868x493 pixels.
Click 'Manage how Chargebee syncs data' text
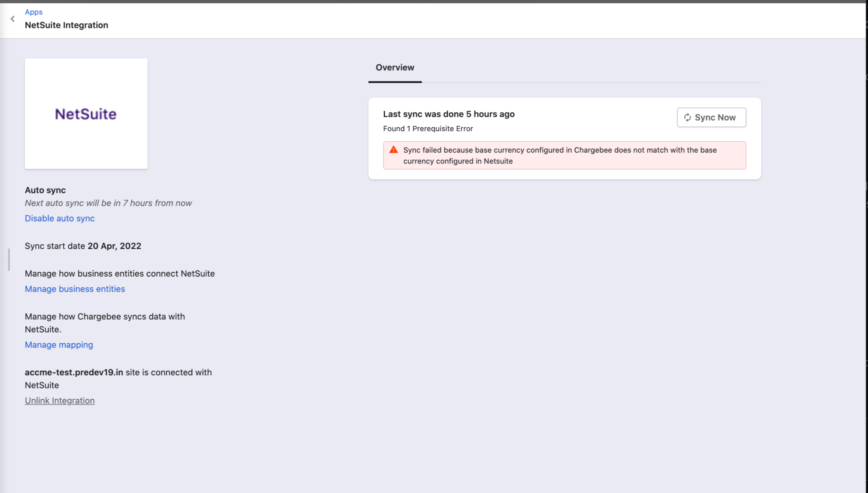105,323
